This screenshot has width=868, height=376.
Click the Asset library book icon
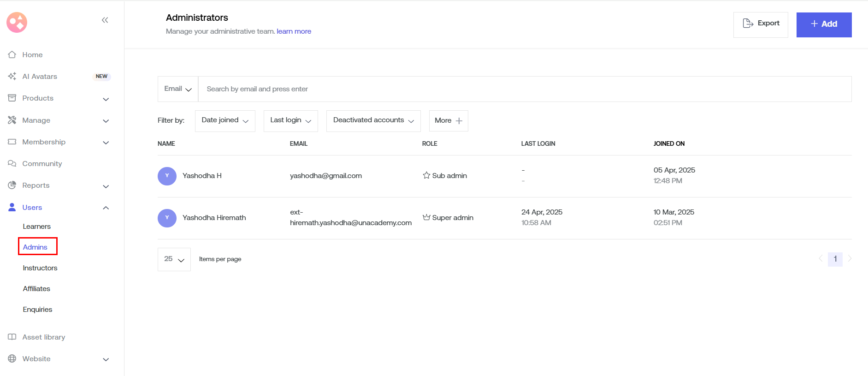(x=12, y=337)
